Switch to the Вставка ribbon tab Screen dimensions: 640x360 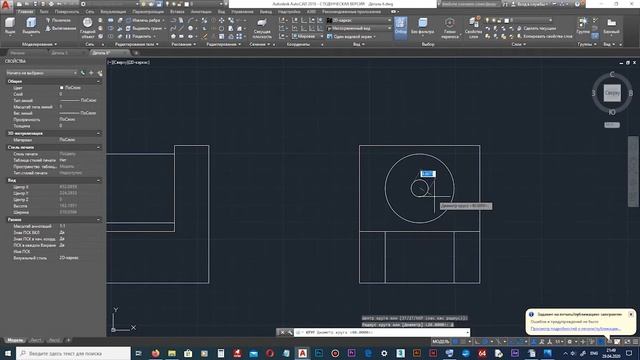[x=177, y=12]
